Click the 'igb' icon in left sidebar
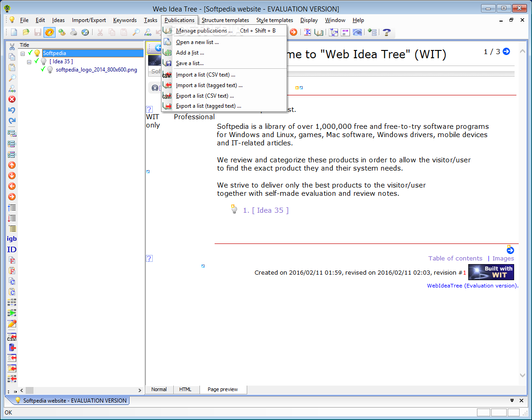 pyautogui.click(x=12, y=238)
